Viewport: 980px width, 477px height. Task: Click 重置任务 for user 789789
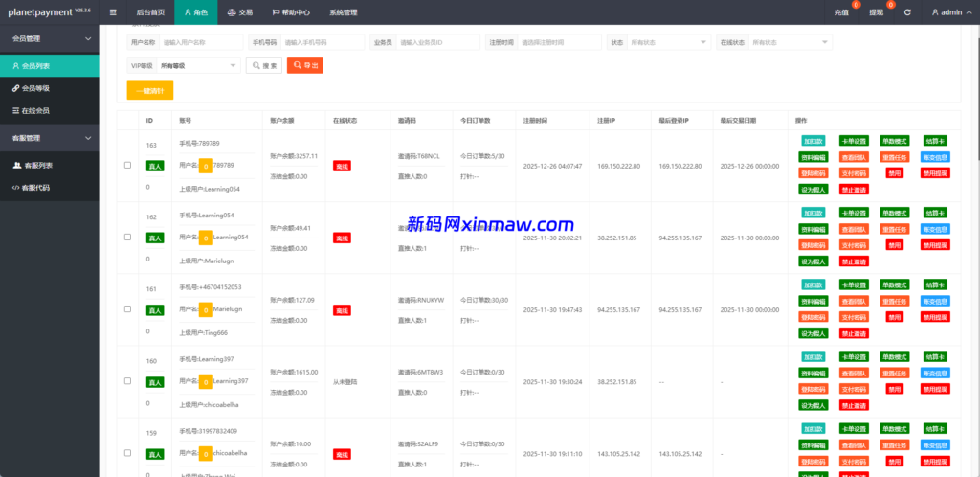point(895,157)
